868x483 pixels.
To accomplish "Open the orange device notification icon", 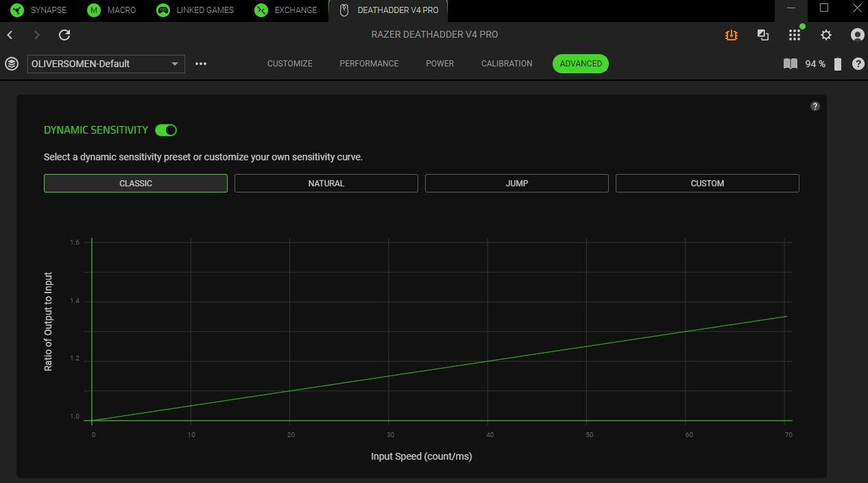I will coord(731,35).
